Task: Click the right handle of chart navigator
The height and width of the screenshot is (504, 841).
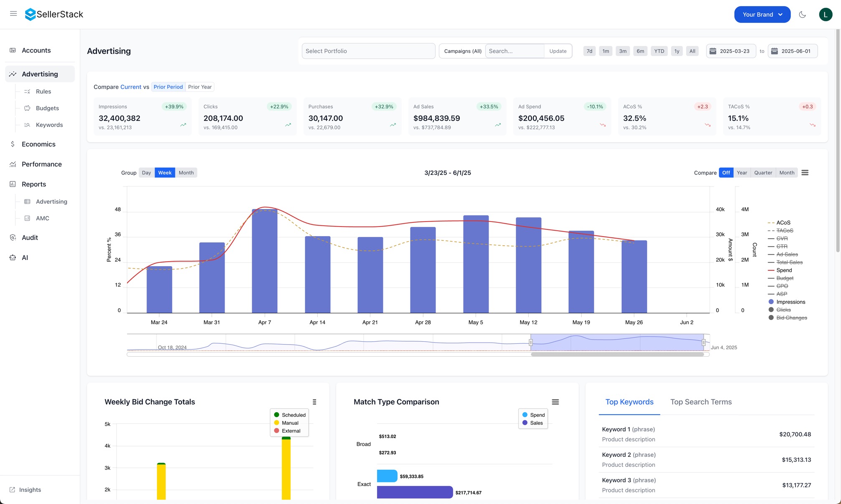Action: [704, 343]
